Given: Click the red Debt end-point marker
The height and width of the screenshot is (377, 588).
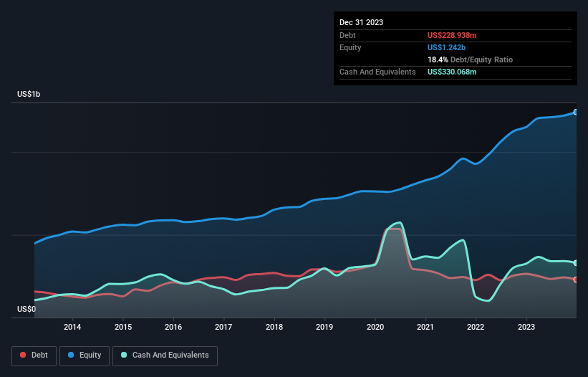Looking at the screenshot, I should pyautogui.click(x=576, y=280).
